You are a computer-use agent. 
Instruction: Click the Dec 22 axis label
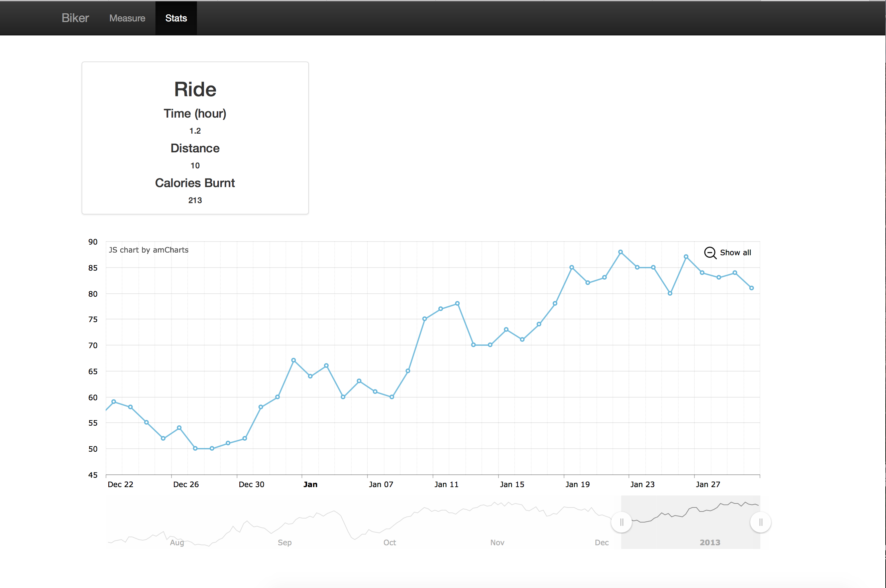[120, 484]
